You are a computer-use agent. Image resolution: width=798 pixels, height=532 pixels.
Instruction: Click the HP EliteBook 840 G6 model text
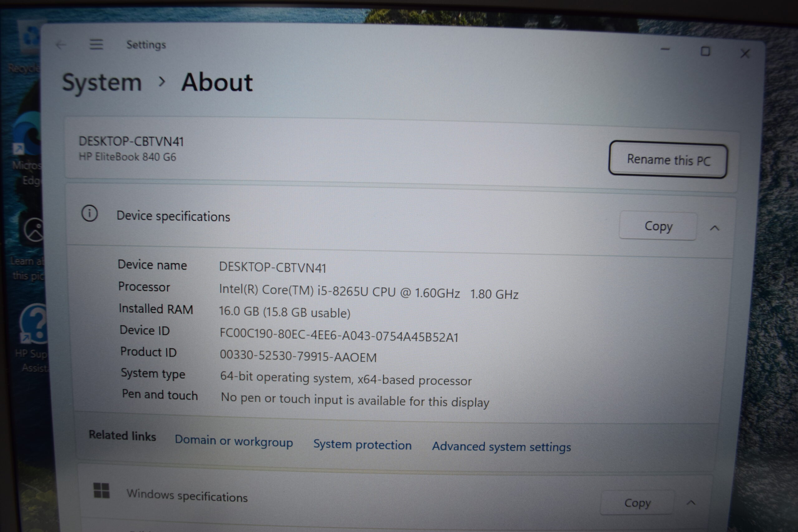point(127,157)
